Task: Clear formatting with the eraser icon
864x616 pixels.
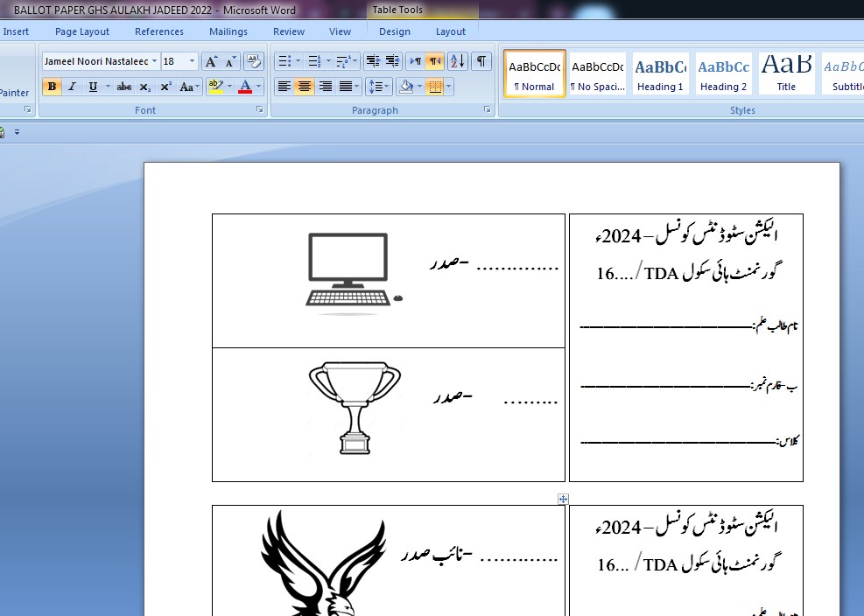Action: click(254, 61)
